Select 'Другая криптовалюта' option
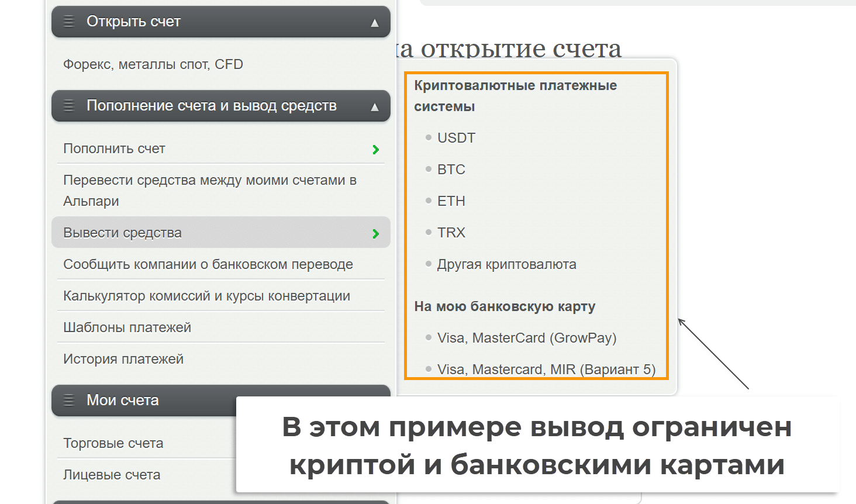Screen dimensions: 856x504 click(x=506, y=264)
